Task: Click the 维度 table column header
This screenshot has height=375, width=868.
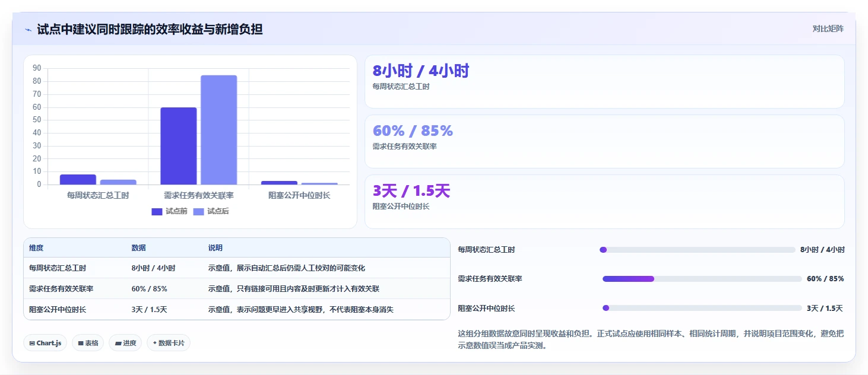Action: coord(36,248)
